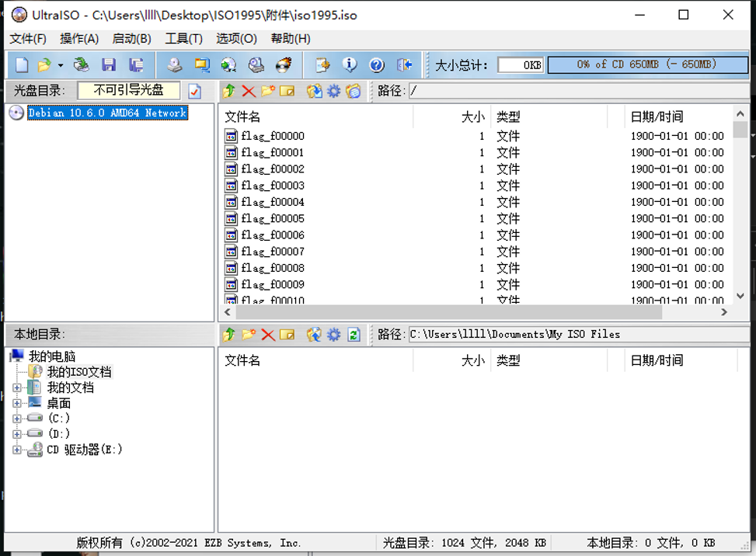This screenshot has width=756, height=556.
Task: Select 我的电脑 in local tree
Action: [x=52, y=356]
